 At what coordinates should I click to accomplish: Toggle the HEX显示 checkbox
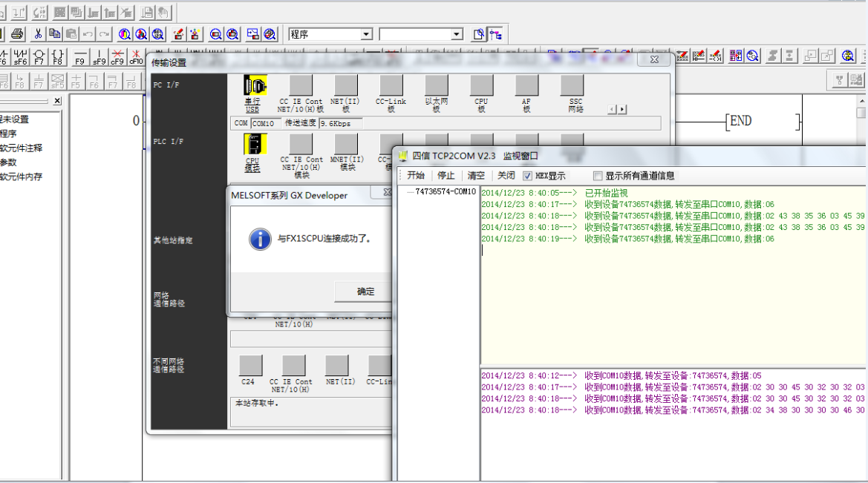click(x=527, y=176)
